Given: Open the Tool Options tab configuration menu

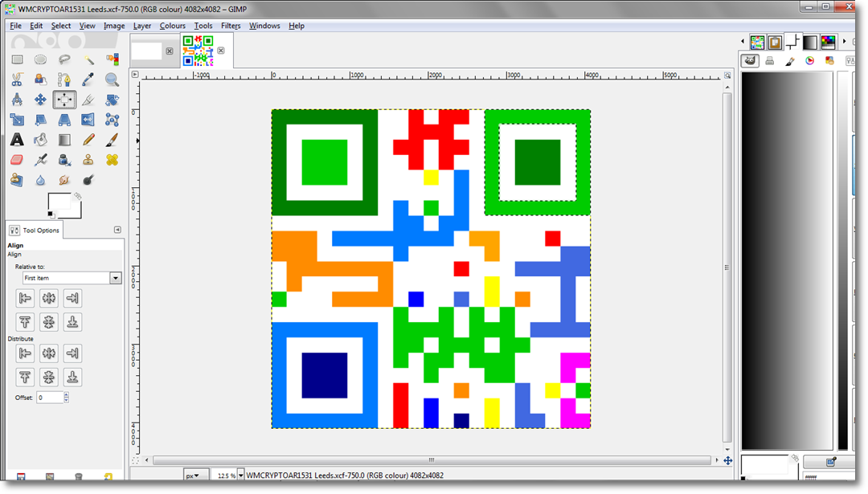Looking at the screenshot, I should [x=117, y=230].
